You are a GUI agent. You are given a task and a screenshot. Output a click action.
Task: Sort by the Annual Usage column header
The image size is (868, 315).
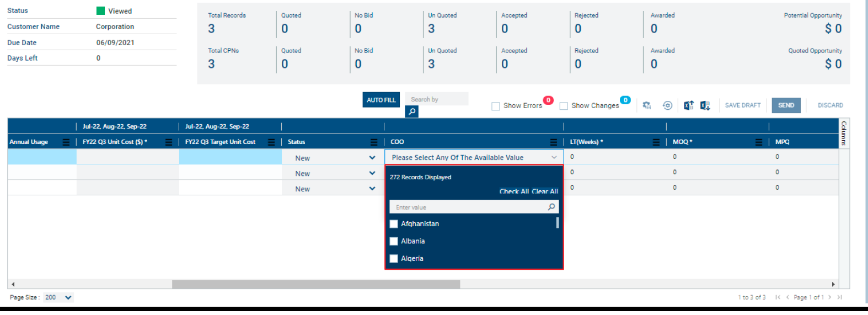coord(29,142)
